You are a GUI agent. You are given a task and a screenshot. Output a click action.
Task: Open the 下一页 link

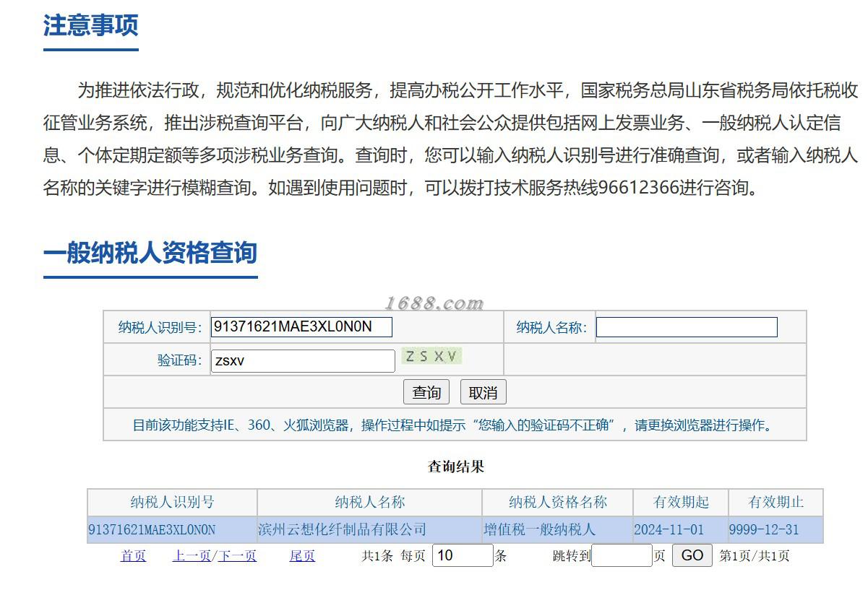[237, 556]
